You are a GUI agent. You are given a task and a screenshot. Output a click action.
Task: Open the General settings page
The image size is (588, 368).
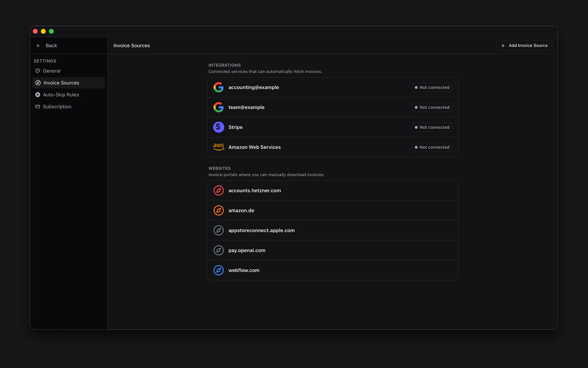68,71
